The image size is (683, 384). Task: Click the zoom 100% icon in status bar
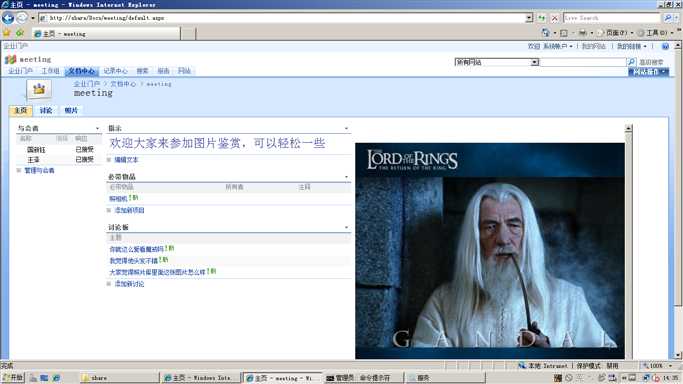click(x=646, y=366)
